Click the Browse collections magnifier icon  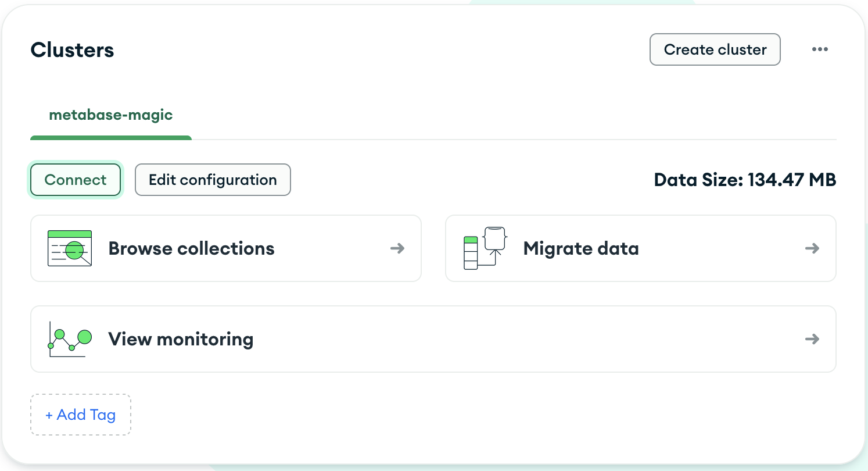pos(70,249)
